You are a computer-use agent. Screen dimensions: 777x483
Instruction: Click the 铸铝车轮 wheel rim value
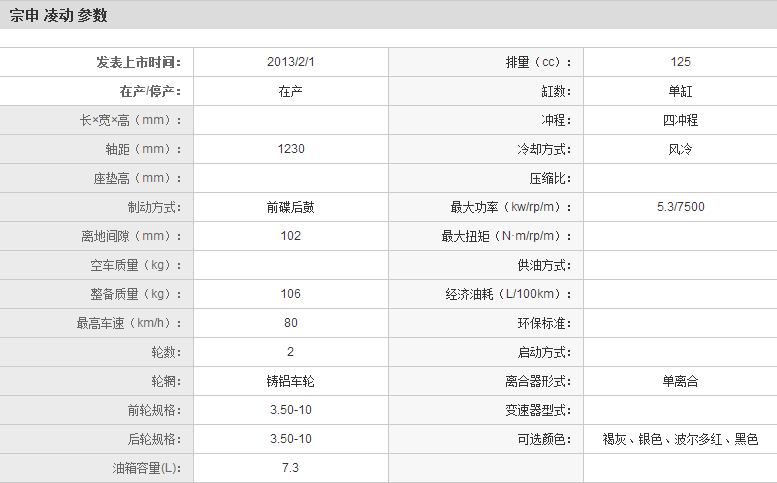pos(290,381)
